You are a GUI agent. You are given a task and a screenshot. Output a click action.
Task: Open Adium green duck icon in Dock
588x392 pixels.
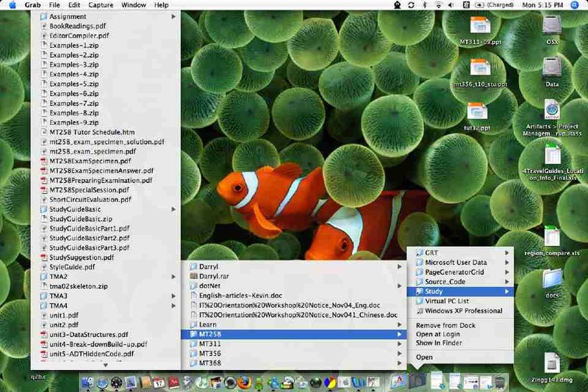coord(259,382)
